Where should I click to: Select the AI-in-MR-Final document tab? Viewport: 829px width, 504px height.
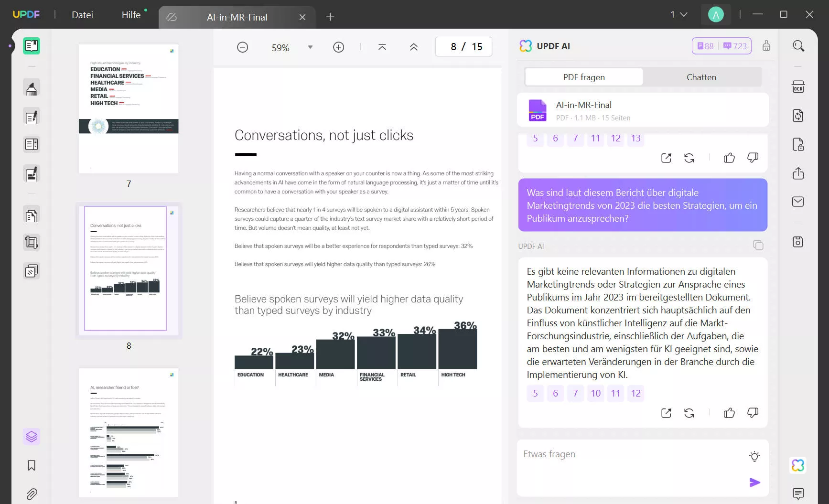[237, 17]
